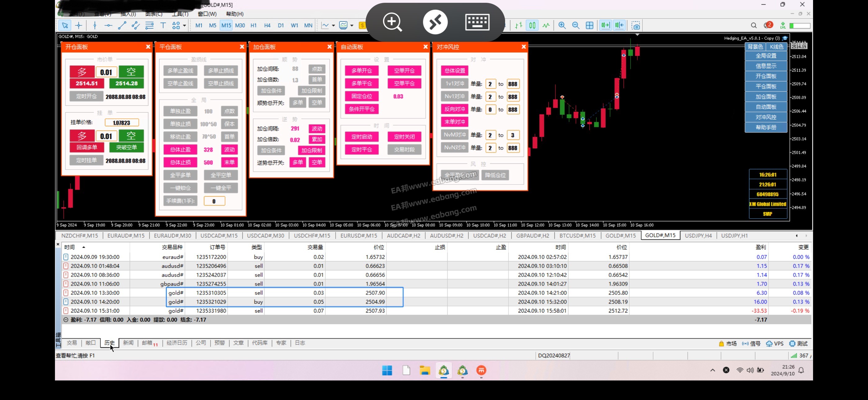This screenshot has width=868, height=400.
Task: Open notifications icon with badge 2
Action: tap(768, 25)
